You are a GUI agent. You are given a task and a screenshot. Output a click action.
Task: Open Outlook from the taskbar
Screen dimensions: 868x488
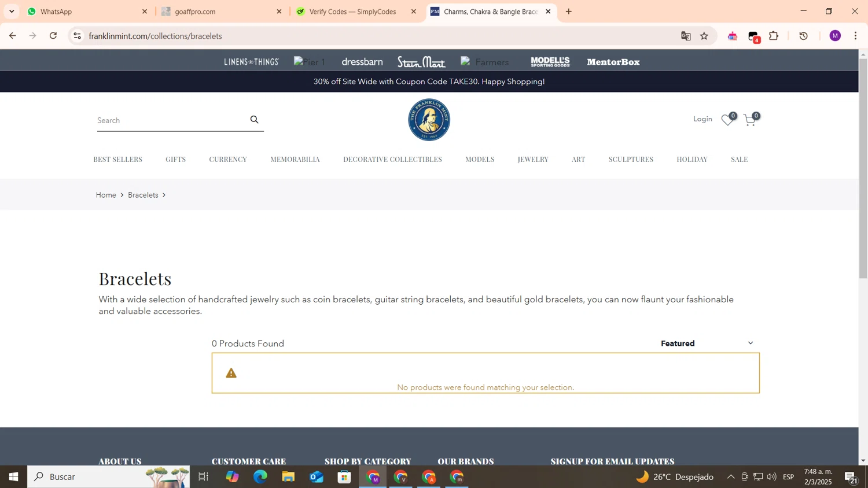tap(317, 477)
